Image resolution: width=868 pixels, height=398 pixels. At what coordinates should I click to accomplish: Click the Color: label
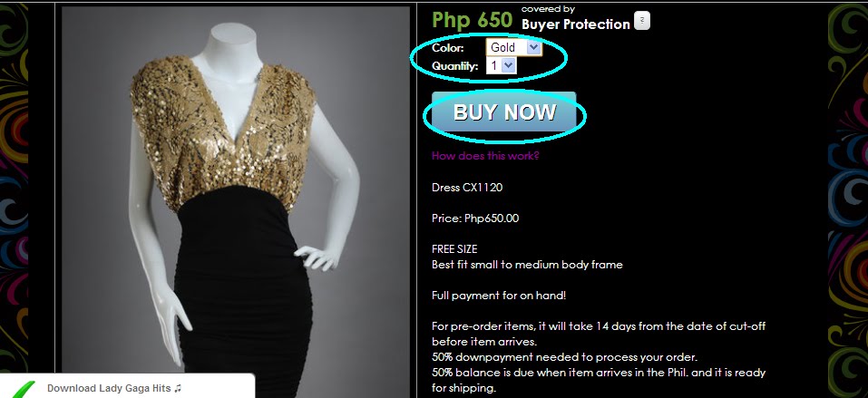(448, 48)
